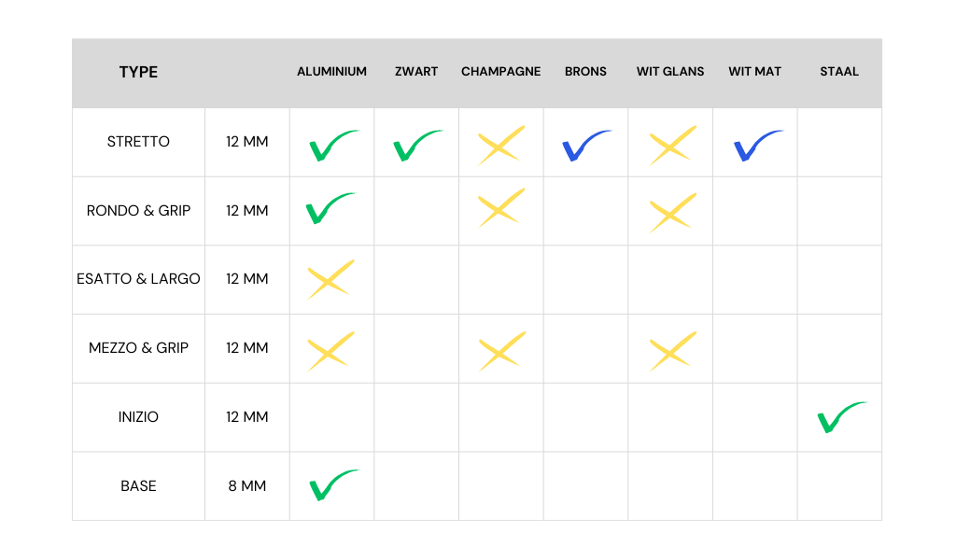Viewport: 956px width, 560px height.
Task: Select the ALUMINIUM column header
Action: [331, 72]
